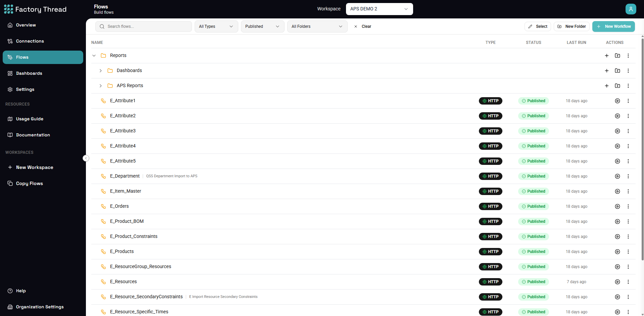Open Dashboards in the sidebar
This screenshot has height=316, width=644.
tap(43, 73)
